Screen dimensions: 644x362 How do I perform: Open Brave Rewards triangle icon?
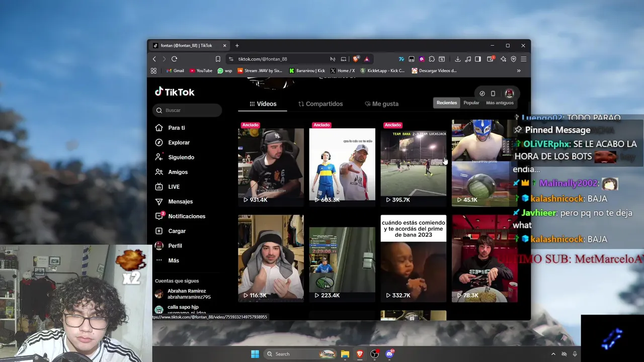tap(366, 59)
